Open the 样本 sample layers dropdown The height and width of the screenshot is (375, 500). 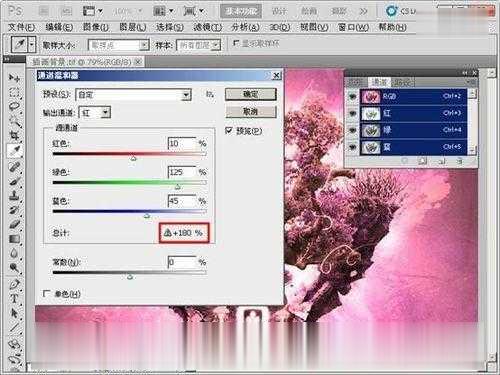coord(216,45)
